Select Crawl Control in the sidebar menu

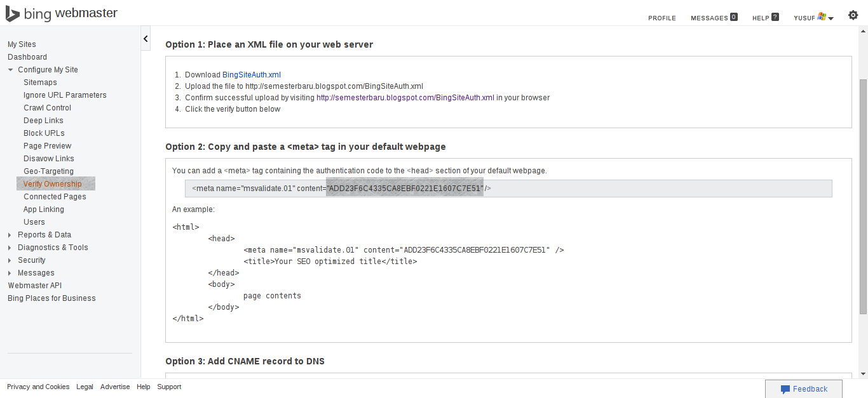pos(47,108)
